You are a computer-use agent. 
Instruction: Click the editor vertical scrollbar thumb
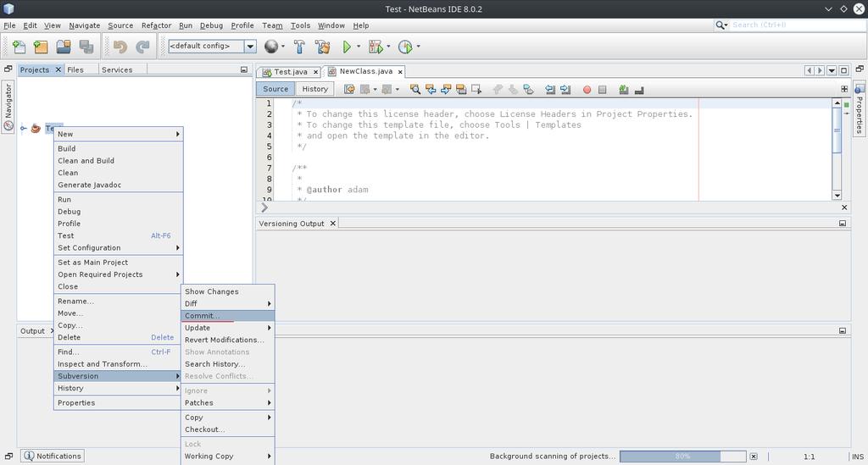[x=837, y=130]
